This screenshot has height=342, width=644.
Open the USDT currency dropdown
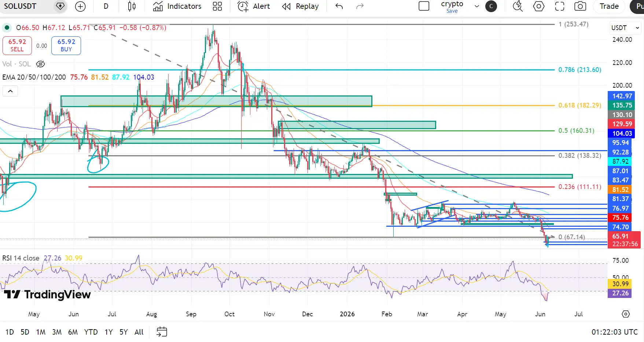pyautogui.click(x=625, y=28)
